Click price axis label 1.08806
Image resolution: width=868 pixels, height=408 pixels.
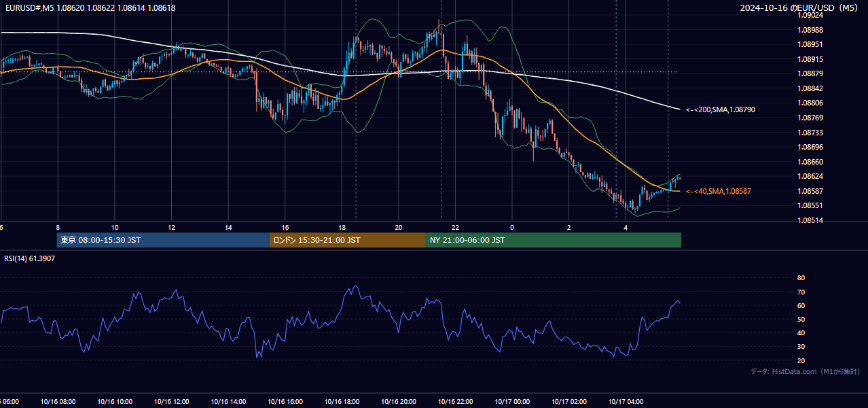810,103
